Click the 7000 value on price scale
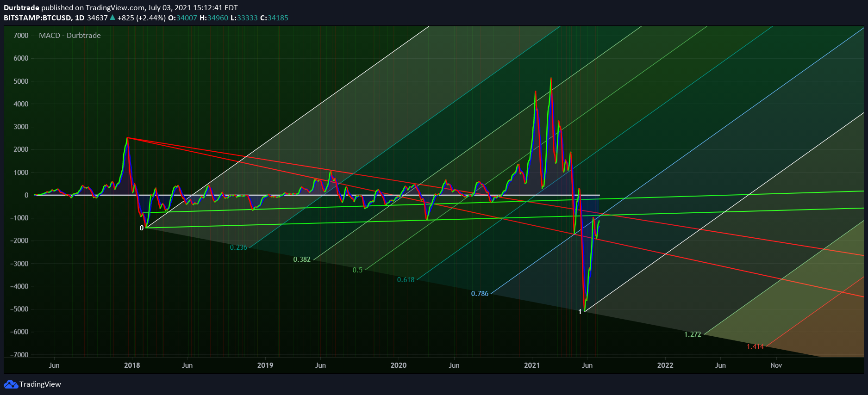 point(21,36)
